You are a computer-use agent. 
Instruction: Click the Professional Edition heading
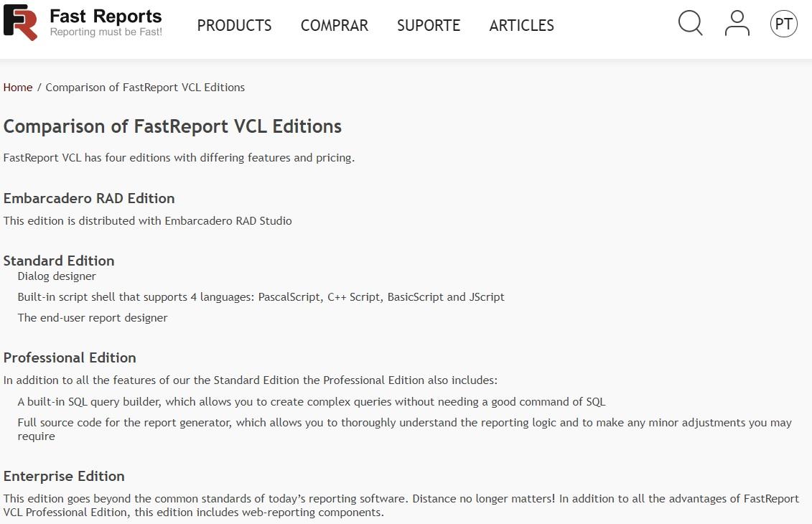click(70, 357)
